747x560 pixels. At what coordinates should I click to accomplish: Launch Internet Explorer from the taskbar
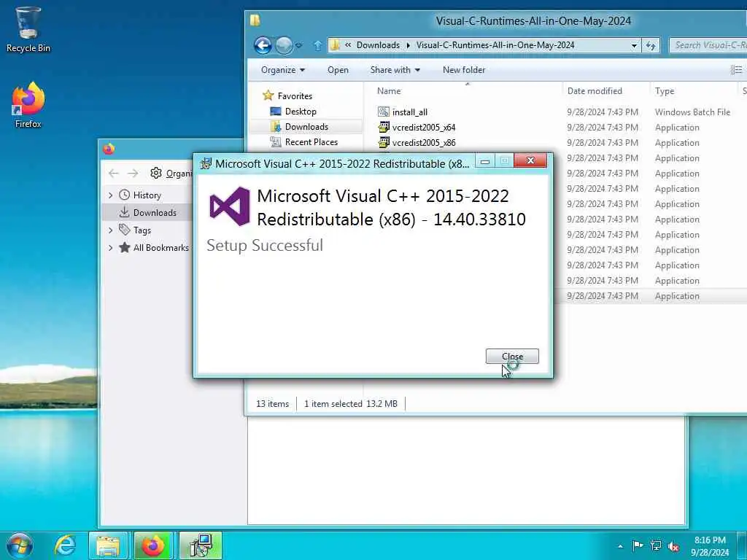65,545
